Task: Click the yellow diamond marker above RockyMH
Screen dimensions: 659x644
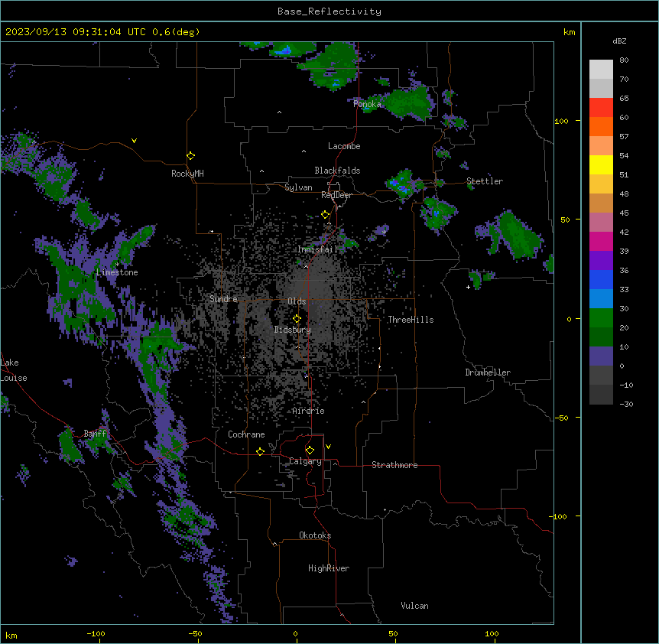Action: click(190, 156)
